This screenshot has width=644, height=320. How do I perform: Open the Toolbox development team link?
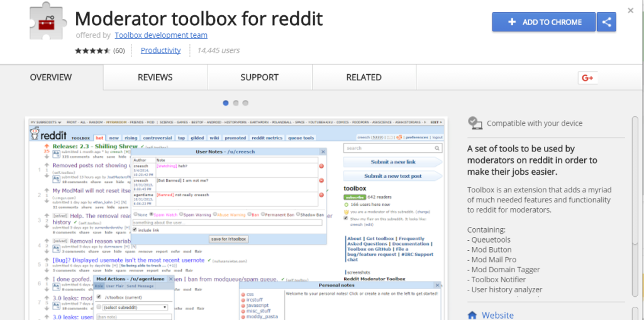tap(161, 35)
